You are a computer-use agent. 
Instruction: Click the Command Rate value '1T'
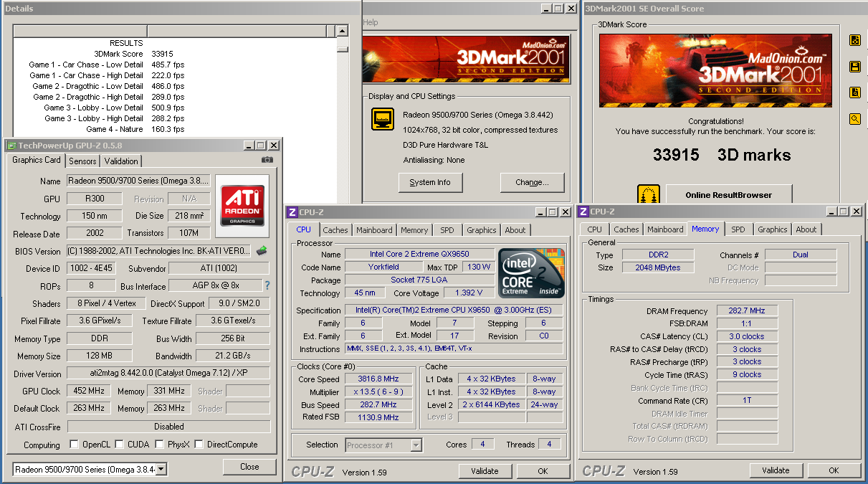click(x=747, y=401)
